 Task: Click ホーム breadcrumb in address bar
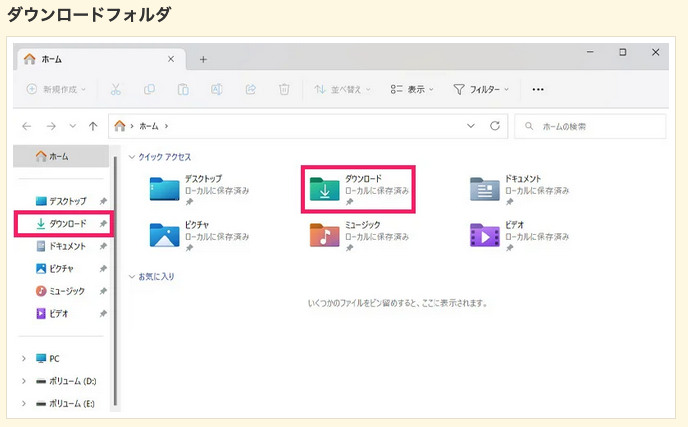tap(149, 126)
